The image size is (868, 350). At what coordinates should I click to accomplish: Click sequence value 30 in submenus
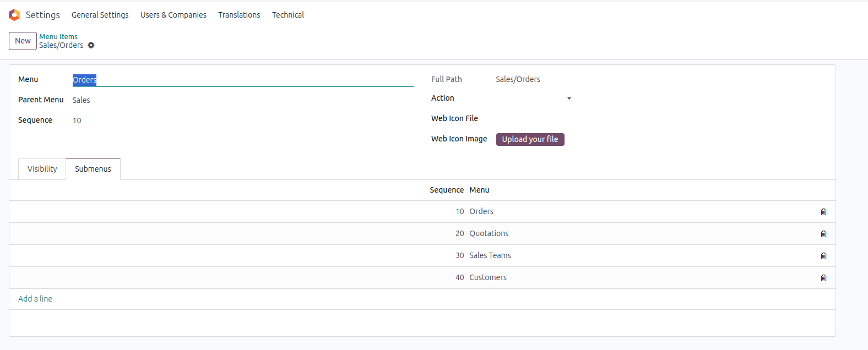(x=460, y=255)
